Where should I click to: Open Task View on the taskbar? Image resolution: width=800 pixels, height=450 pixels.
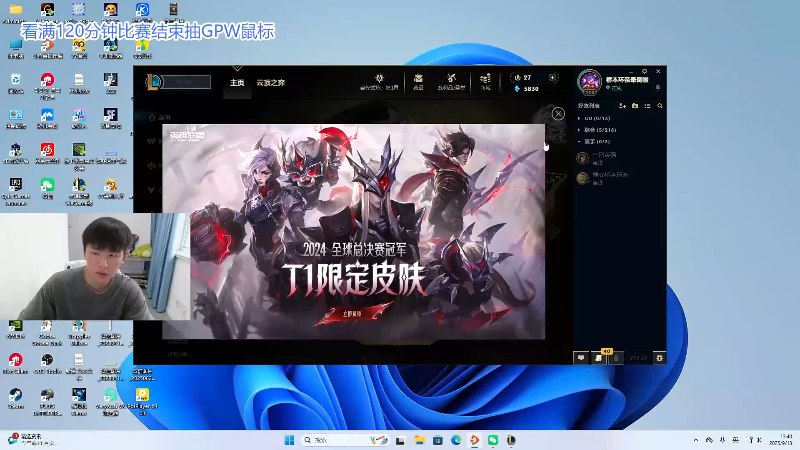(401, 440)
